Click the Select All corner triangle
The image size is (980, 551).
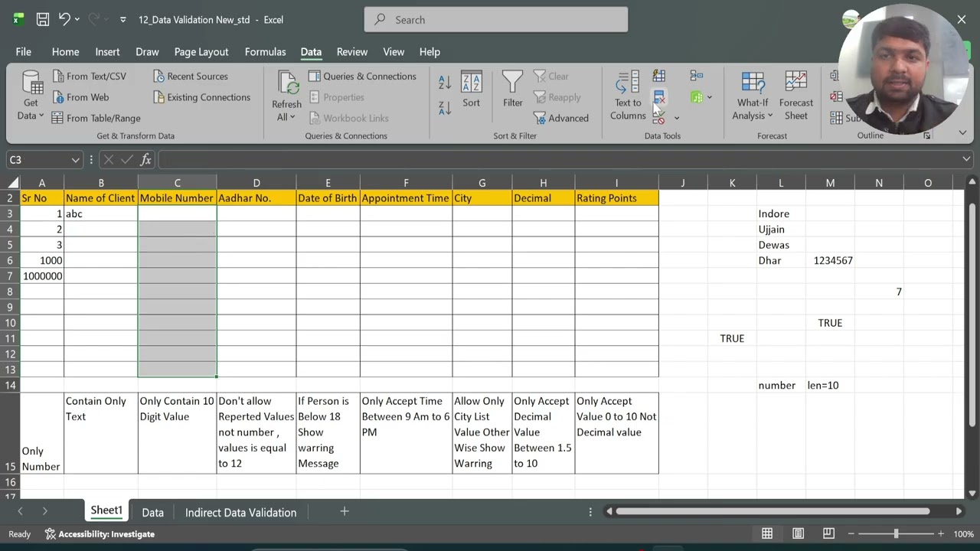tap(13, 183)
